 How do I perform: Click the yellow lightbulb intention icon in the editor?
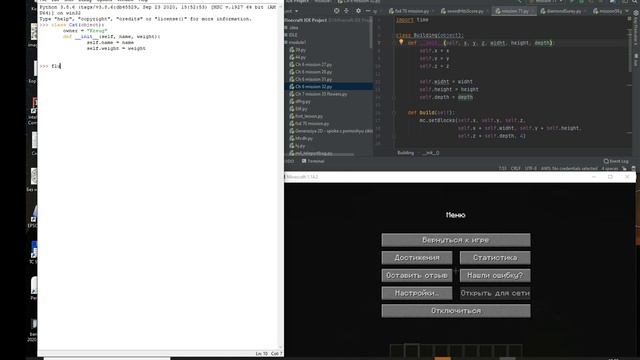point(401,42)
